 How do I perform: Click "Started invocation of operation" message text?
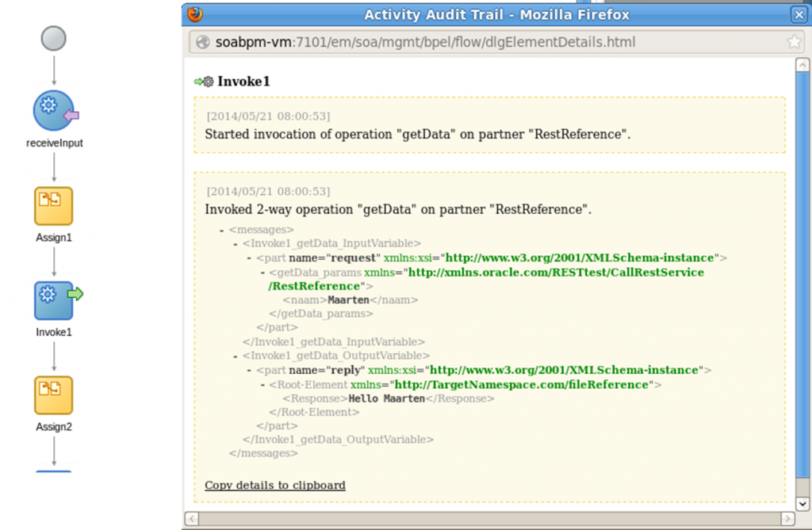pos(417,134)
